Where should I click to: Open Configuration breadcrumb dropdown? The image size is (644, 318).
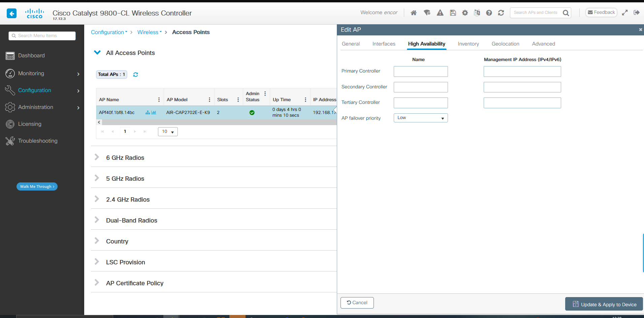(x=109, y=32)
